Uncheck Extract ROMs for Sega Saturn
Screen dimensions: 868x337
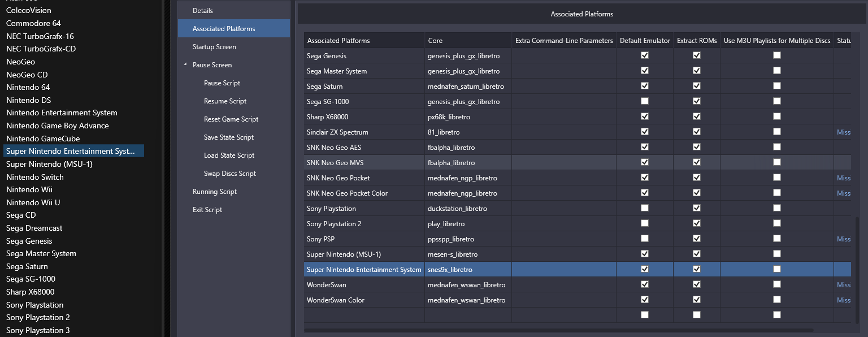(x=697, y=86)
